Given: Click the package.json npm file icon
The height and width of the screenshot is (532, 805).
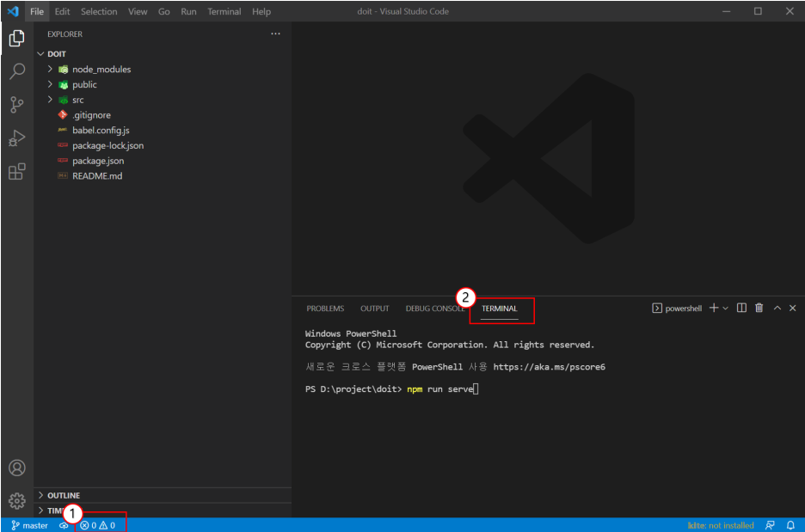Looking at the screenshot, I should (63, 160).
